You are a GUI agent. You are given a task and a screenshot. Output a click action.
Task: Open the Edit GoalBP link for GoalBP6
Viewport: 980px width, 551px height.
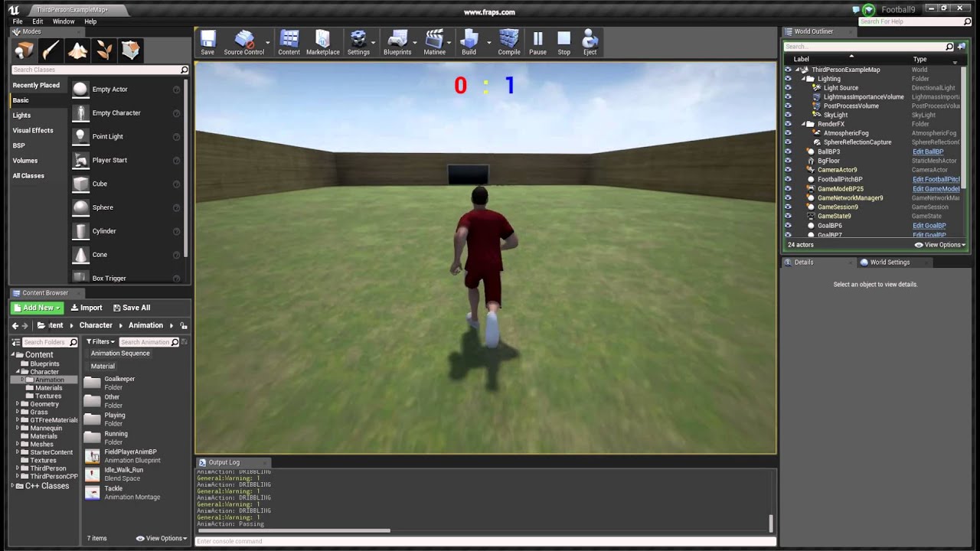pyautogui.click(x=929, y=226)
